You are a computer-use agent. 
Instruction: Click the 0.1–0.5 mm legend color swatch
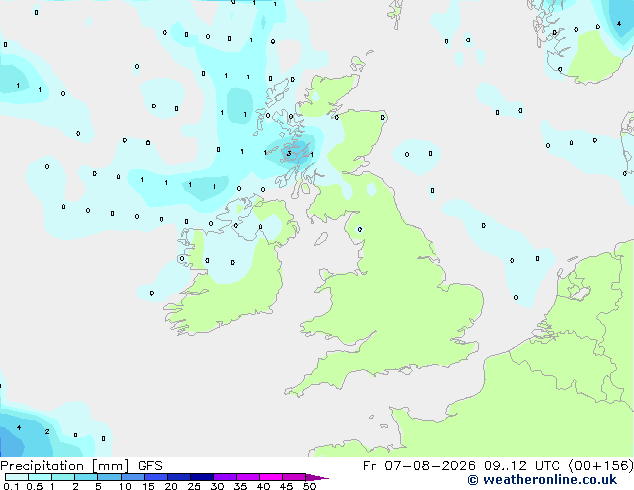pyautogui.click(x=17, y=477)
